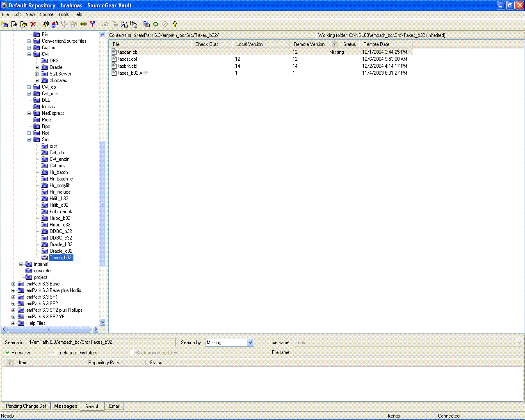
Task: Click the green Refresh arrows icon
Action: (156, 24)
